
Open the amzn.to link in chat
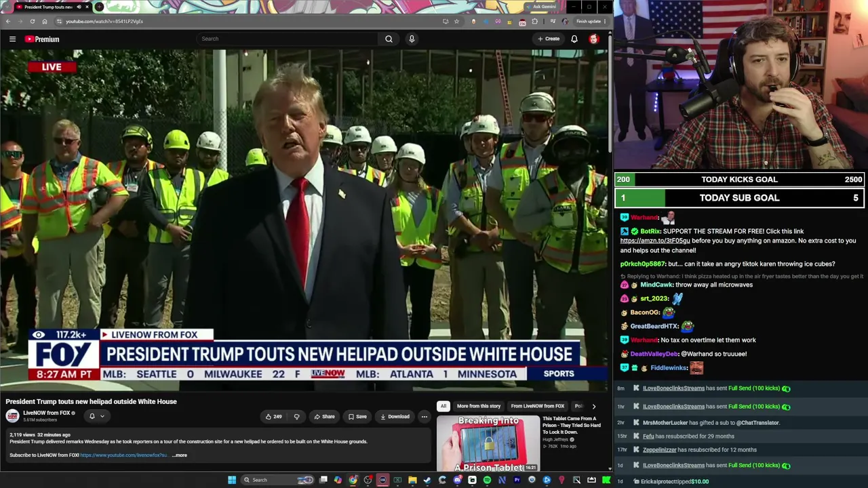point(655,241)
